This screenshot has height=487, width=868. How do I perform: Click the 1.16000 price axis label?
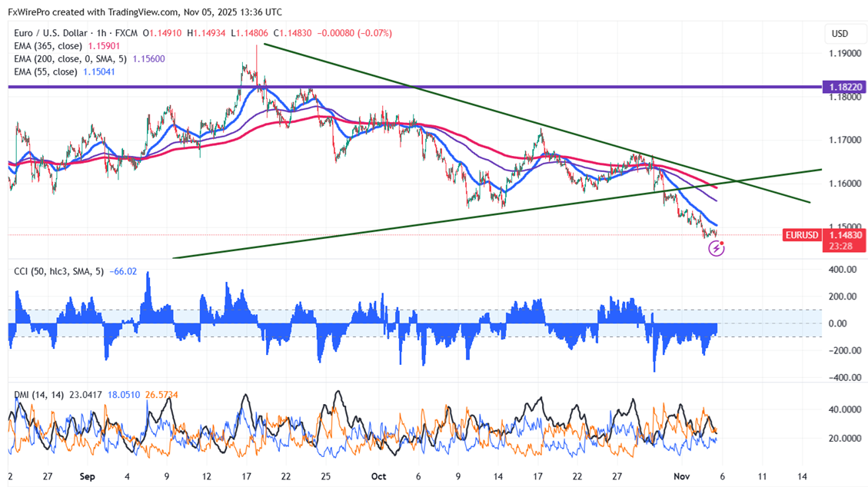845,184
